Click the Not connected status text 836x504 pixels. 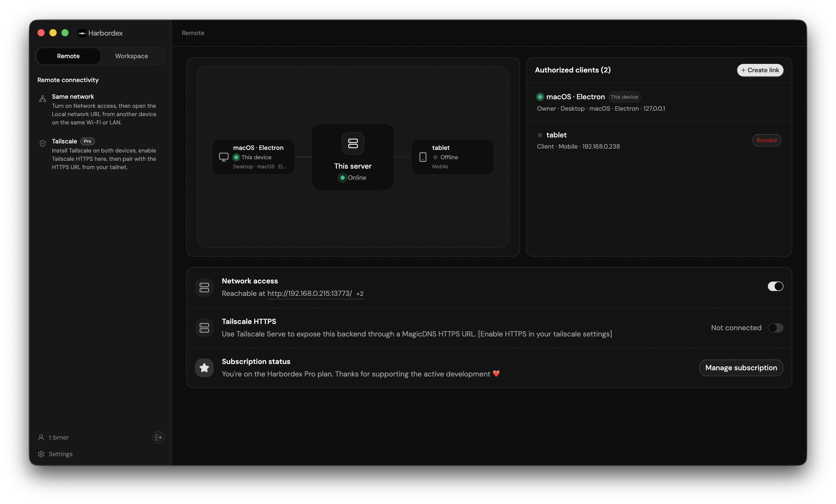[x=736, y=328]
